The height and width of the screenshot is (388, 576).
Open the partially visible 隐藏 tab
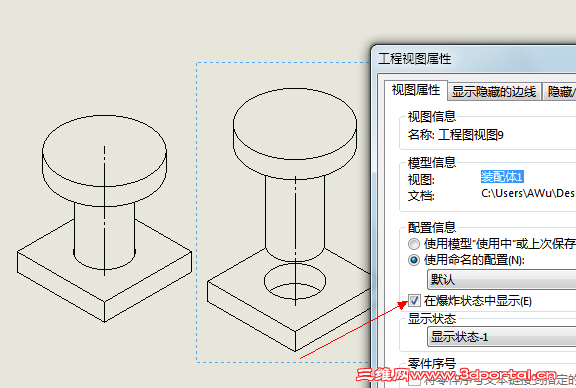560,91
